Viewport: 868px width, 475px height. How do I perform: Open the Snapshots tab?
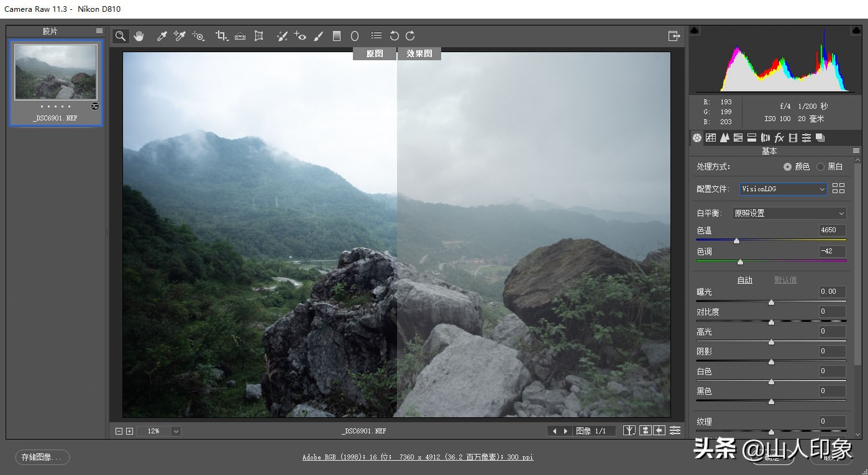(x=820, y=138)
